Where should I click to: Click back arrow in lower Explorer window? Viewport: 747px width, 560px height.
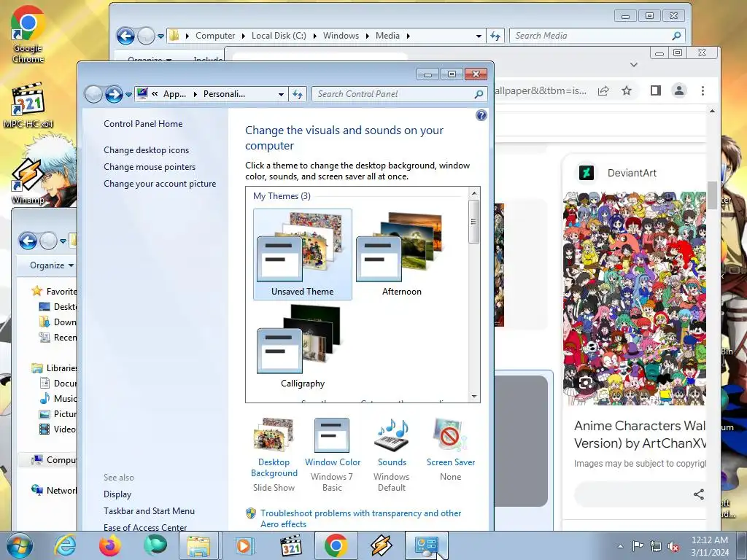coord(28,241)
